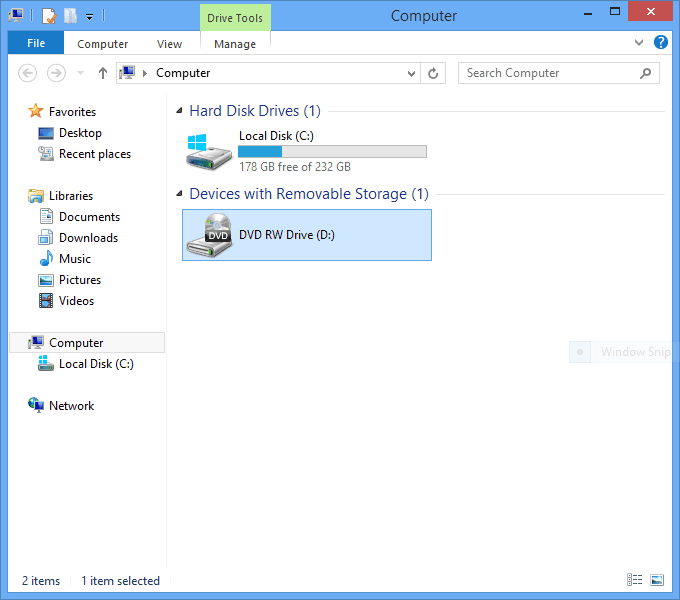The width and height of the screenshot is (680, 600).
Task: Select the Drive Tools contextual tab
Action: point(235,18)
